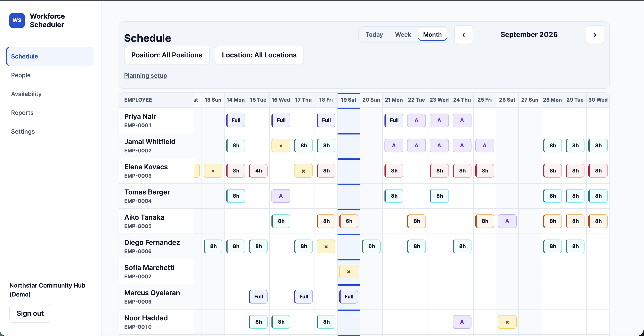644x336 pixels.
Task: Open Settings in the sidebar
Action: [50, 131]
